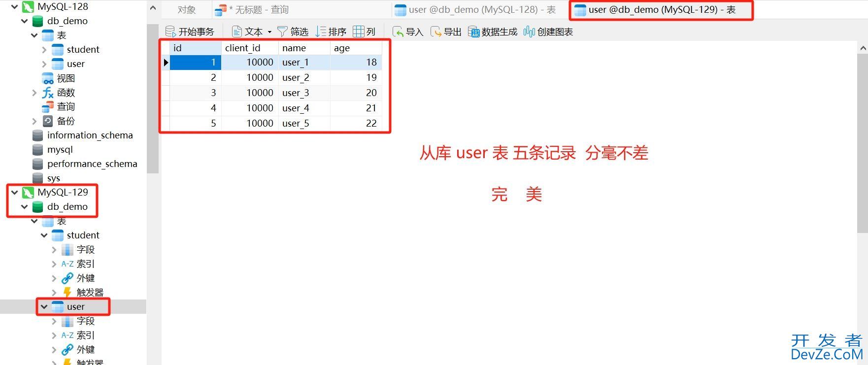
Task: Collapse the user table under MySQL-129
Action: point(44,307)
